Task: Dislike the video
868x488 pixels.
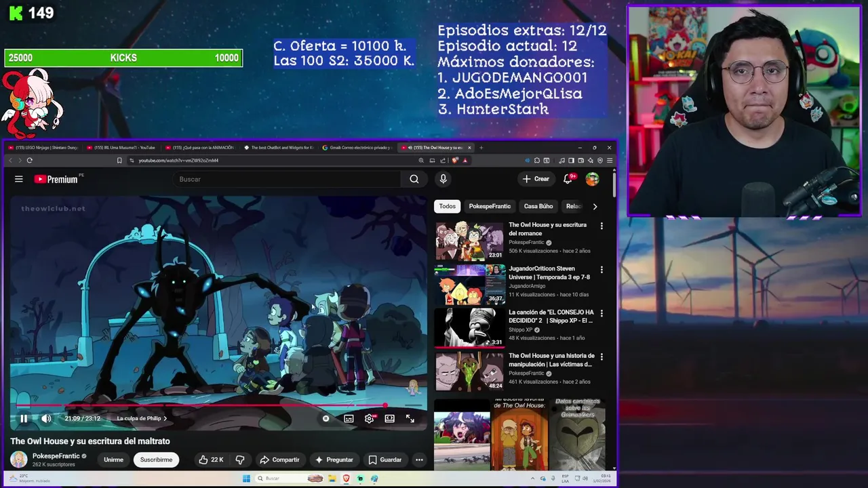Action: click(239, 460)
